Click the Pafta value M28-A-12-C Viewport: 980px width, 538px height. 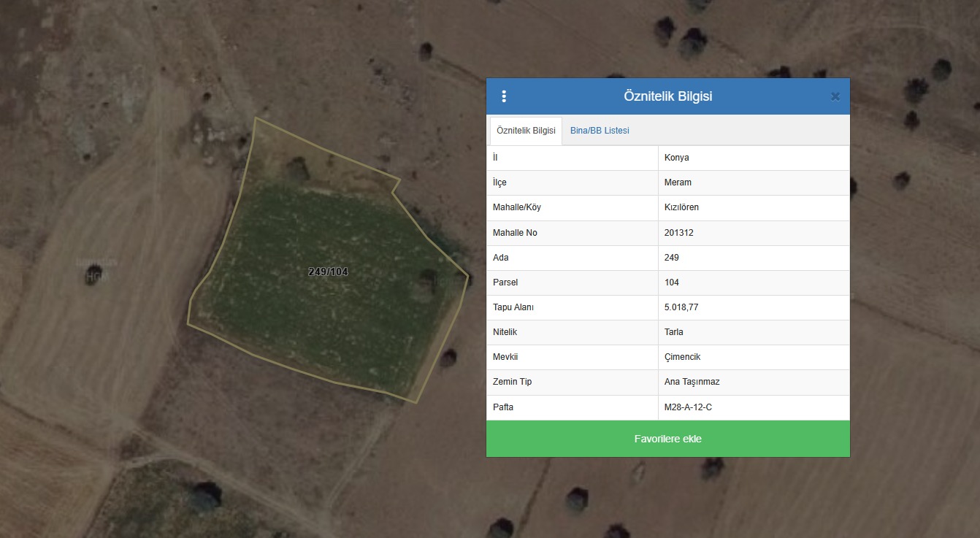(688, 407)
